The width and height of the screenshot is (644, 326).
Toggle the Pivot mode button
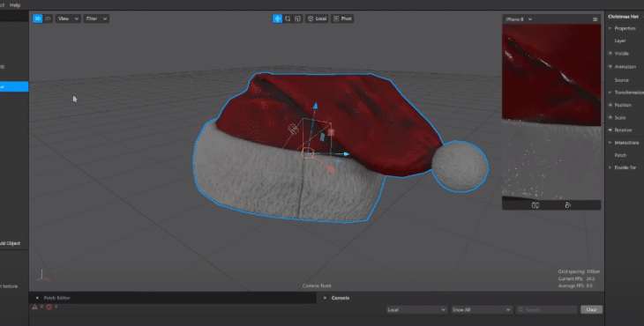(342, 19)
